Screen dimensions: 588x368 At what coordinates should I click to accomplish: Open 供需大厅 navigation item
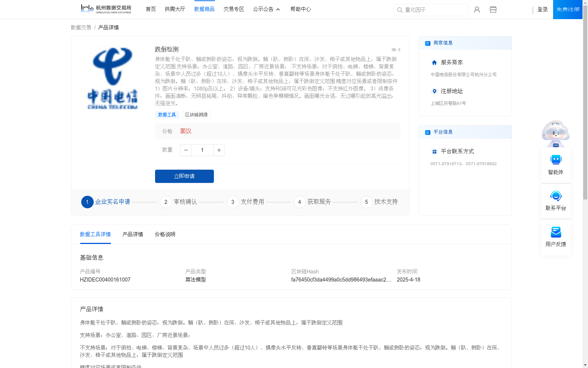tap(175, 9)
